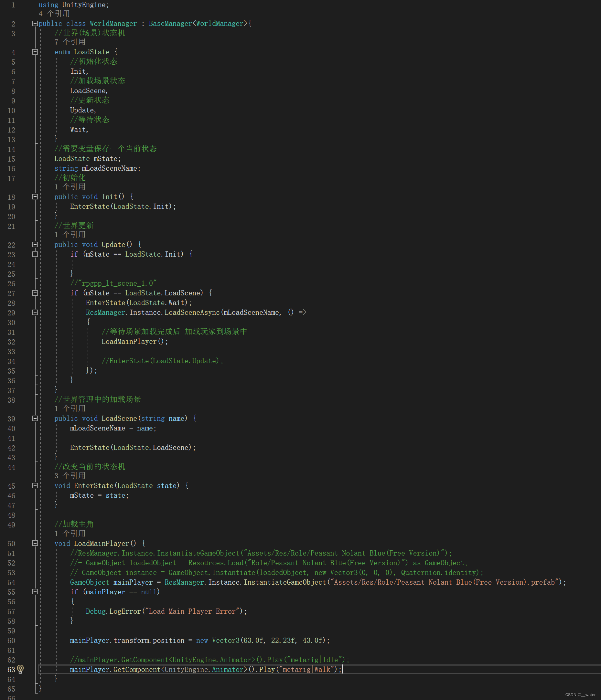This screenshot has height=700, width=601.
Task: Open the 4 references CodeLens under using UnityEngine
Action: pos(54,14)
